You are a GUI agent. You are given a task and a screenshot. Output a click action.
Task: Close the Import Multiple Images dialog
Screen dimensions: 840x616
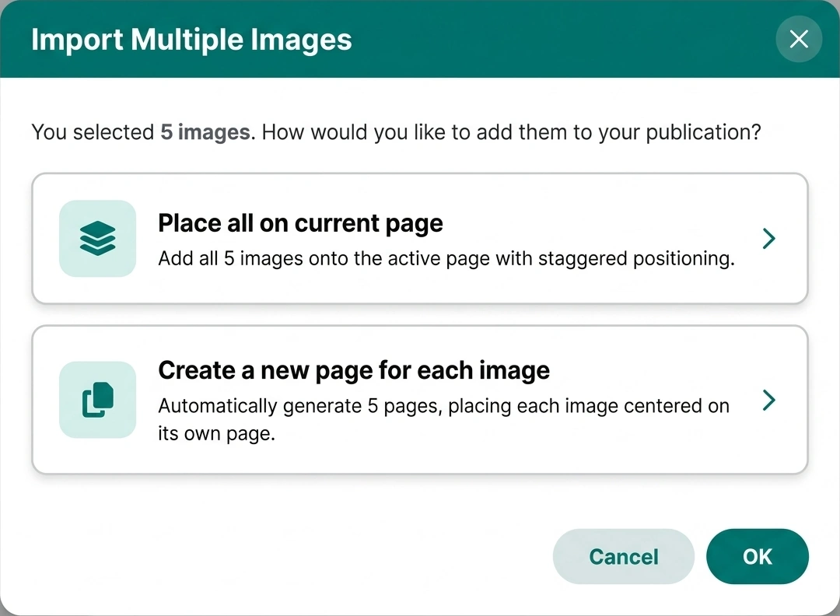(799, 39)
